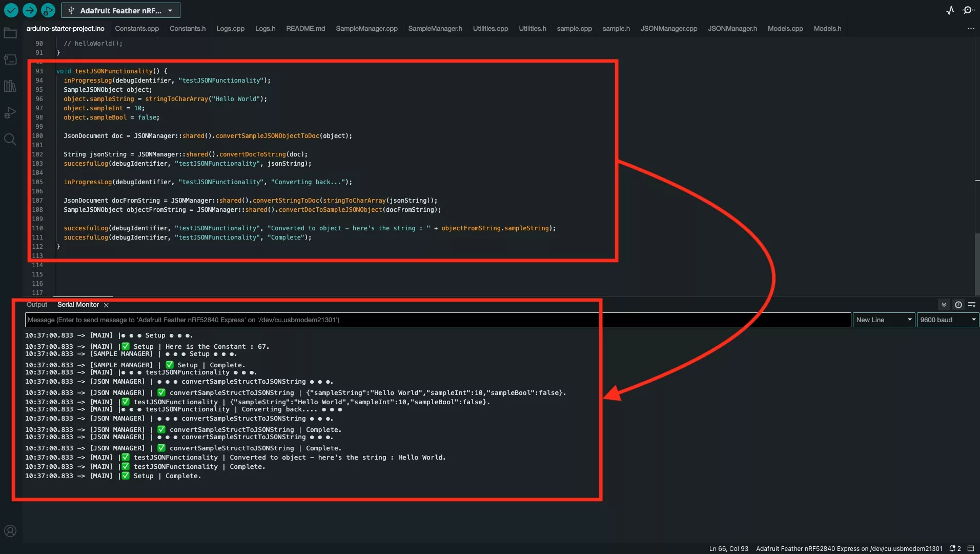
Task: Open the Debug panel in sidebar
Action: [x=10, y=113]
